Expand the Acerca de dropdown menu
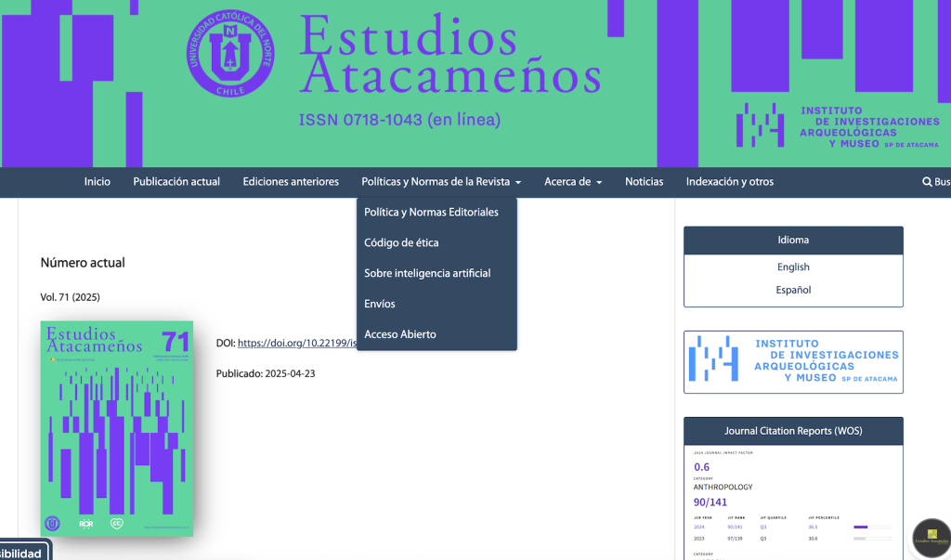951x560 pixels. coord(573,182)
